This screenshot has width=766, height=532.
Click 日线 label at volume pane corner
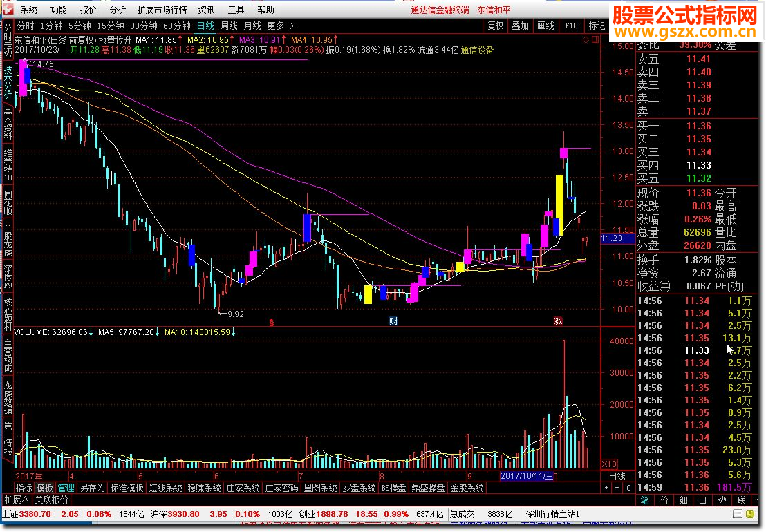pyautogui.click(x=617, y=476)
